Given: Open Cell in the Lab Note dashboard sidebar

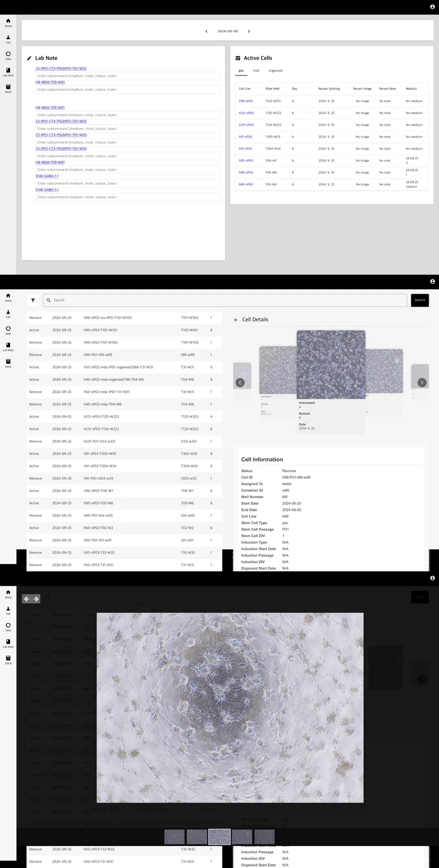Looking at the screenshot, I should (x=8, y=39).
